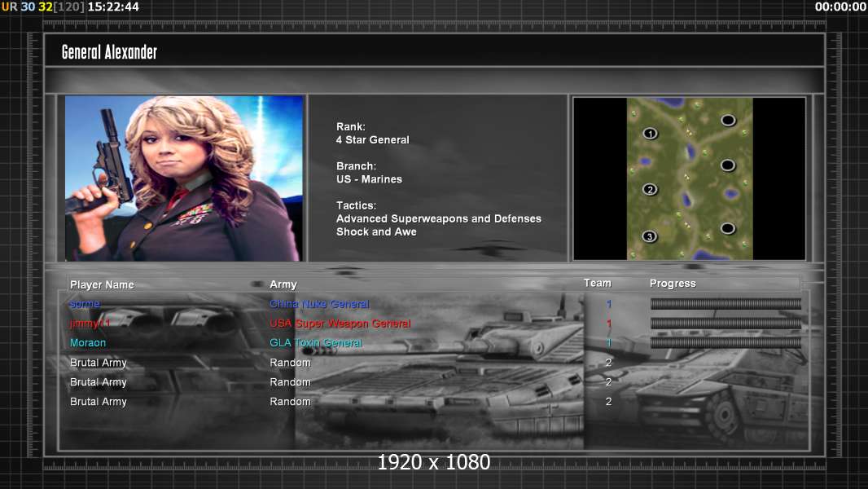The height and width of the screenshot is (489, 868).
Task: Click 'Advanced Superweapons and Defenses' tactics line
Action: 438,218
